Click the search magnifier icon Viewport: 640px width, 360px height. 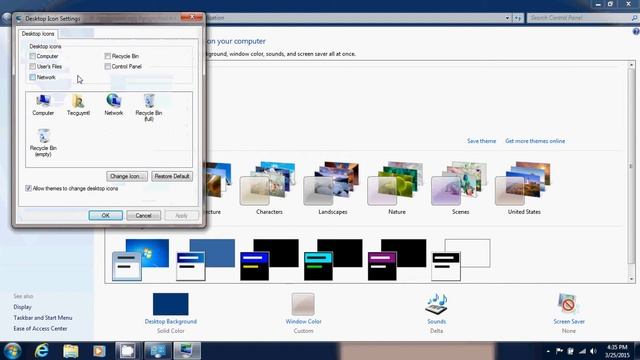point(634,18)
